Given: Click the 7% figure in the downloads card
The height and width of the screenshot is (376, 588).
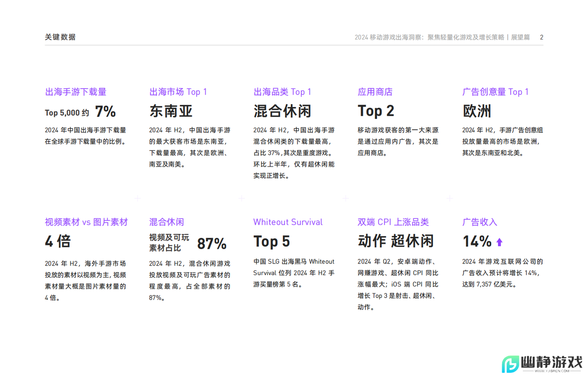Looking at the screenshot, I should (x=106, y=111).
